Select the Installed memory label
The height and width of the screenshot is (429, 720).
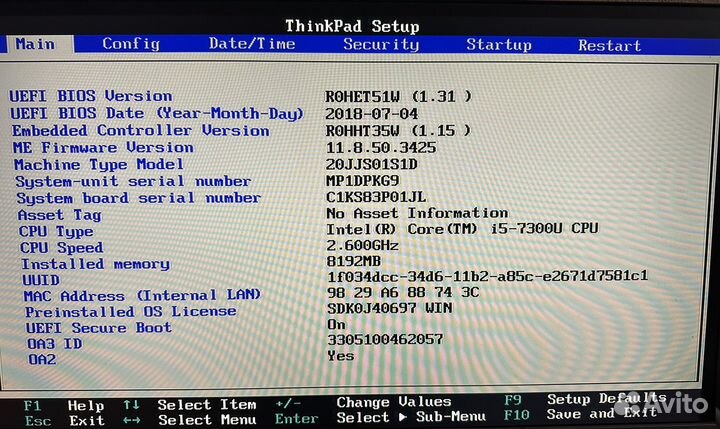coord(96,264)
